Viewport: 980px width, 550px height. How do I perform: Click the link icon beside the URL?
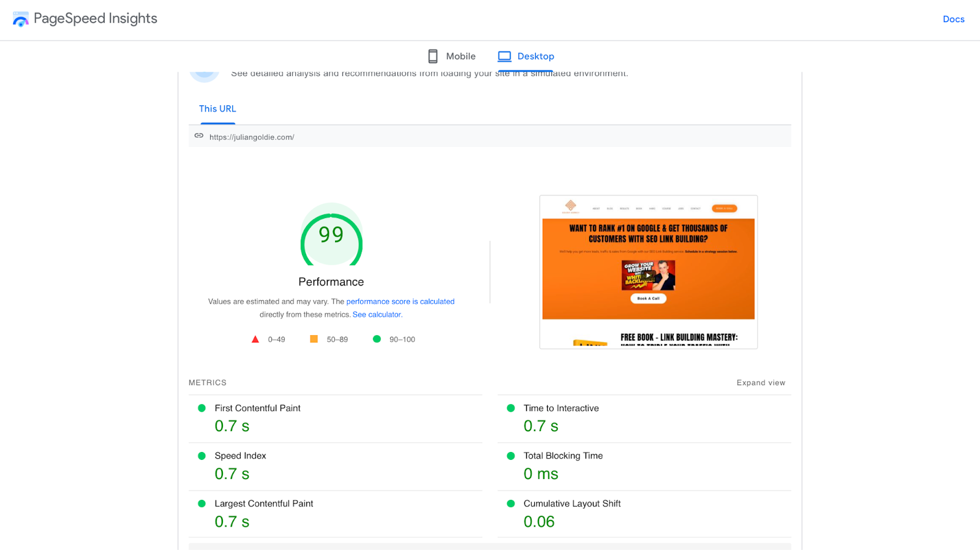199,136
